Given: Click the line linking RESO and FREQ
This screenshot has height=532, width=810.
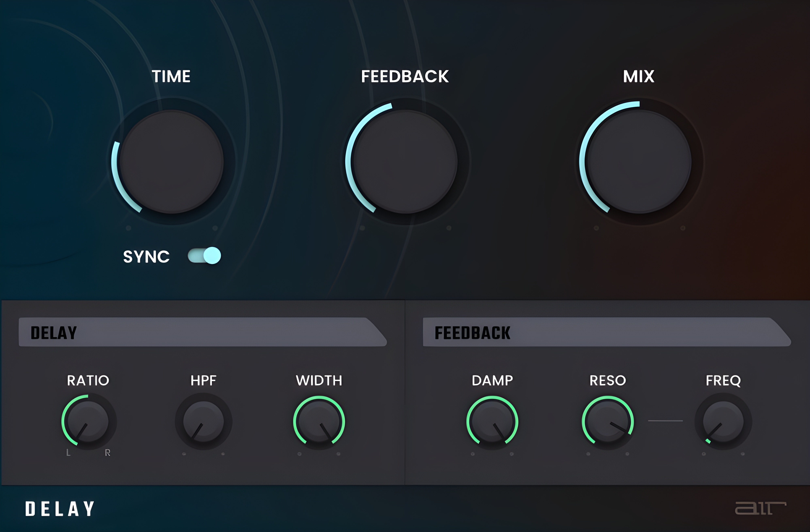Looking at the screenshot, I should pyautogui.click(x=665, y=421).
